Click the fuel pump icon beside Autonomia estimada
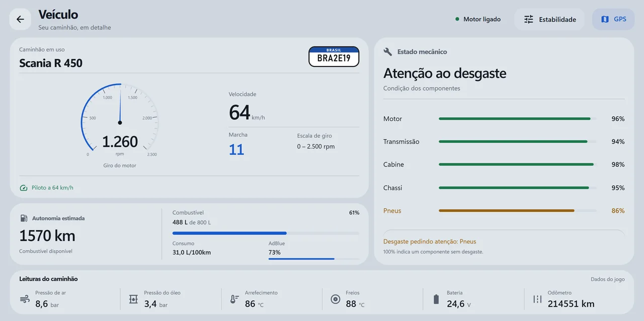This screenshot has height=321, width=644. coord(24,218)
